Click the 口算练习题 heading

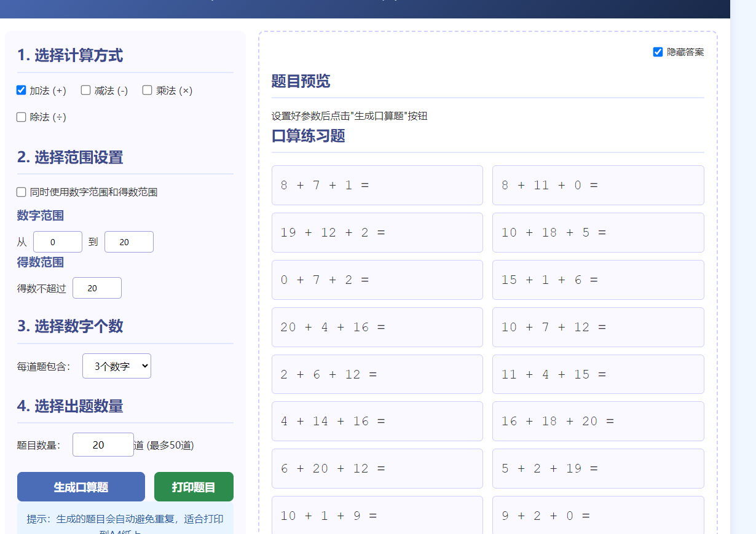click(x=309, y=136)
